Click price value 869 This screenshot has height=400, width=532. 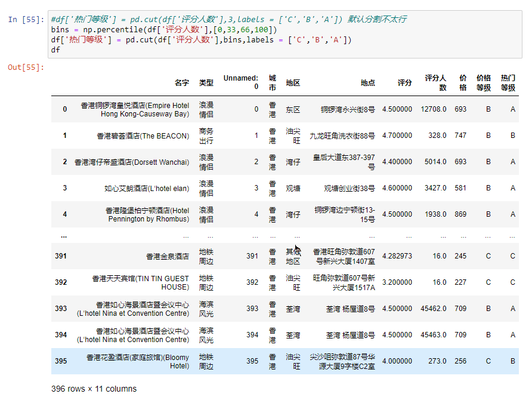coord(461,214)
